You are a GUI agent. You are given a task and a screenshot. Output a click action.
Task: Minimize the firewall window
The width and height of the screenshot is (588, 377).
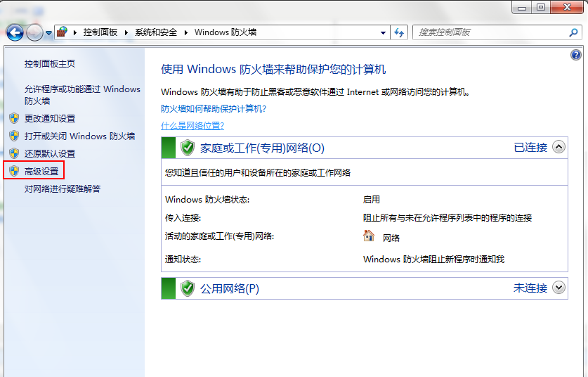522,8
